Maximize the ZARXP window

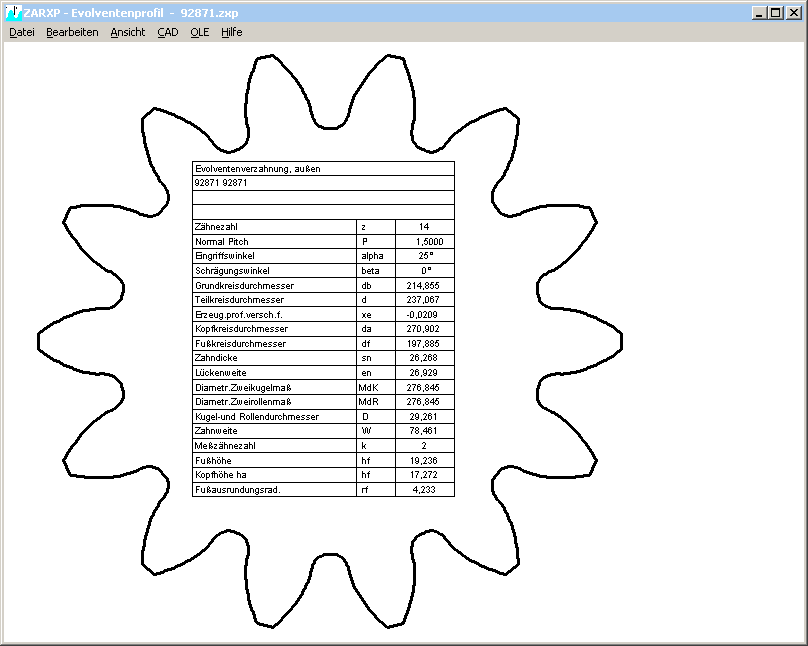[x=776, y=13]
